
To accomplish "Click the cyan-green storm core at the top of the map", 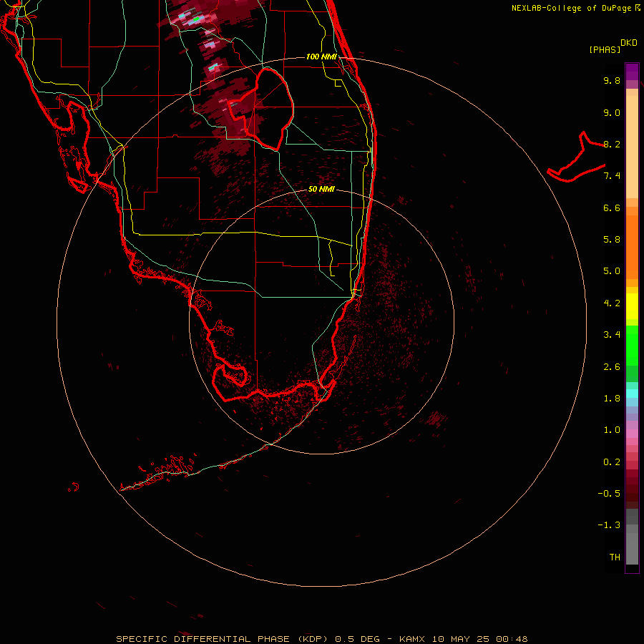I will (197, 19).
